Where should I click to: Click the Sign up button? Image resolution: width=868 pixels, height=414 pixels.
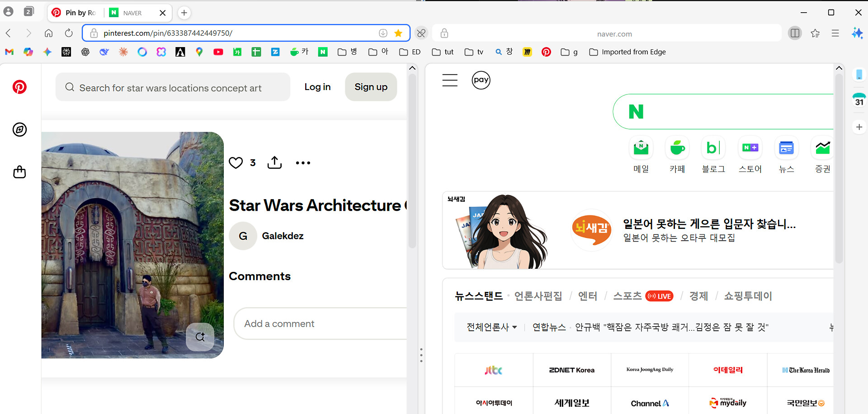coord(371,87)
